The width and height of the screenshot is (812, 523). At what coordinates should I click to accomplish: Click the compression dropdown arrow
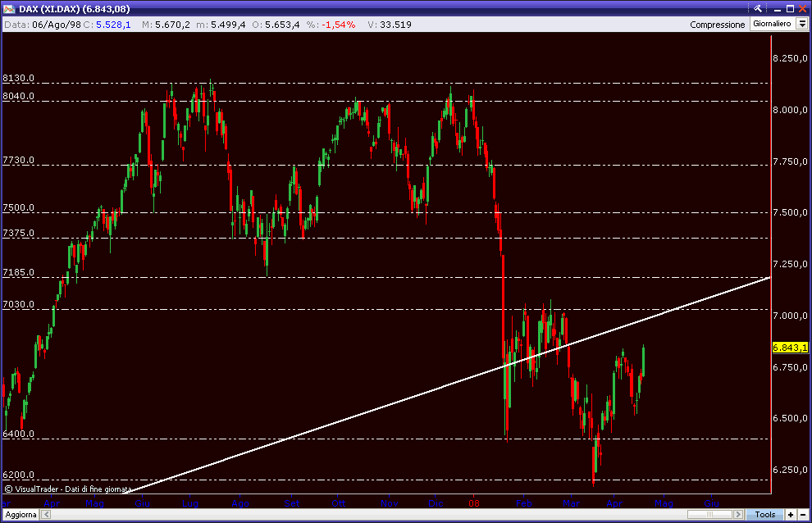pyautogui.click(x=803, y=25)
